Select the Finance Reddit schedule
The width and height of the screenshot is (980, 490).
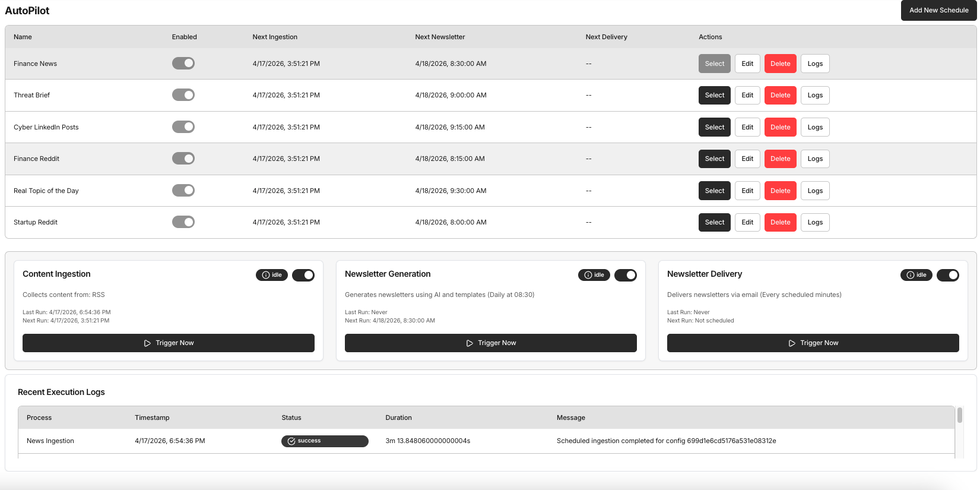(x=715, y=159)
